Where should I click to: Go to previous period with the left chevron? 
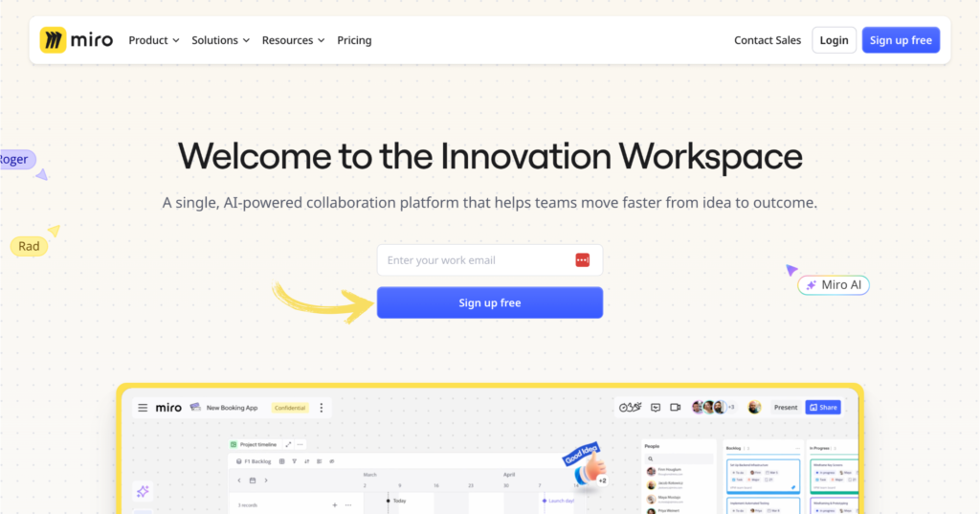point(238,480)
